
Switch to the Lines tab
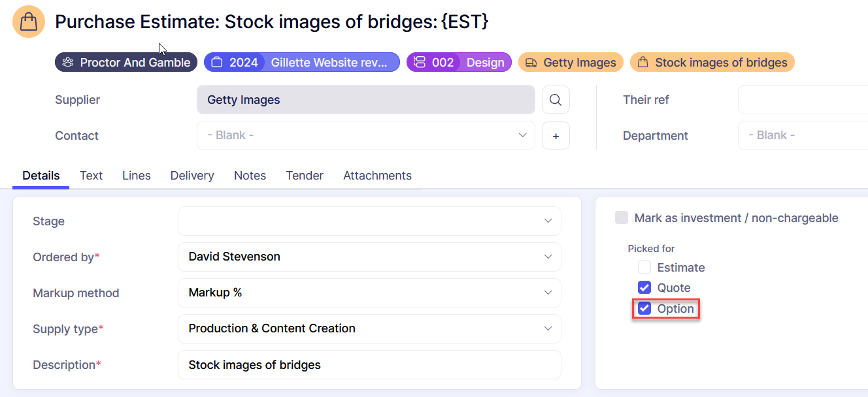pyautogui.click(x=136, y=176)
